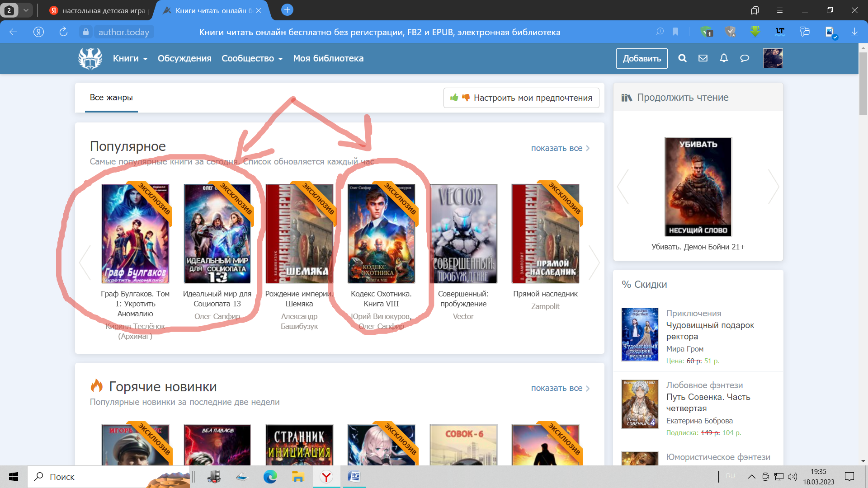Screen dimensions: 868x488
Task: Open Microsoft Edge from the taskbar
Action: click(270, 477)
